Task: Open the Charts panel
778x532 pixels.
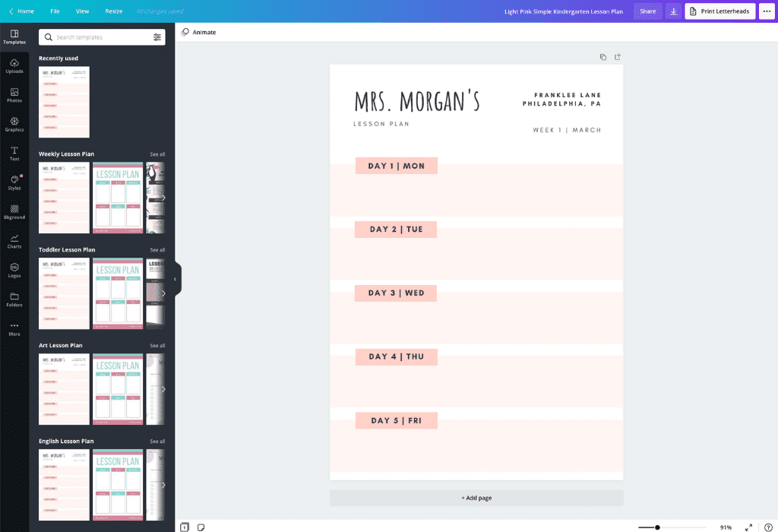Action: point(14,242)
